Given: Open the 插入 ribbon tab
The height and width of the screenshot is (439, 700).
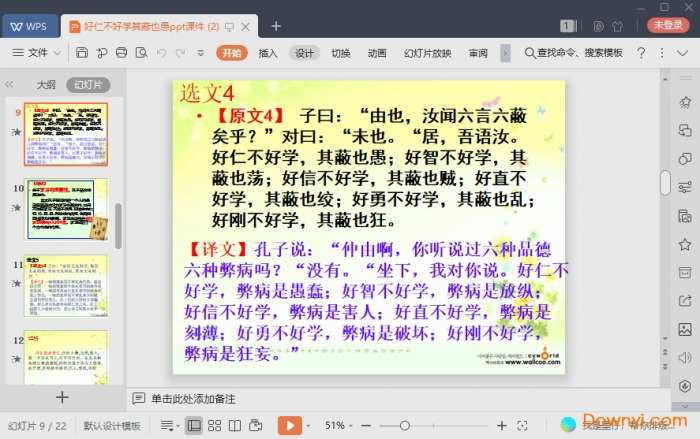Looking at the screenshot, I should (x=268, y=53).
